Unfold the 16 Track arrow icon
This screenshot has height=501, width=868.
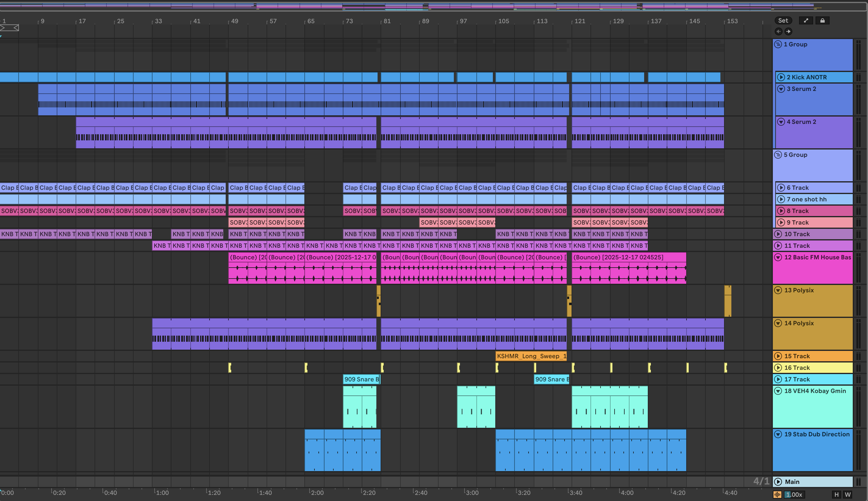[x=778, y=368]
